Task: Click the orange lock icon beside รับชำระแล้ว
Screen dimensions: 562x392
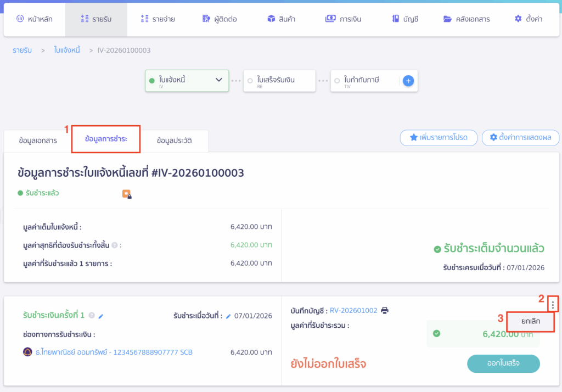Action: [127, 194]
